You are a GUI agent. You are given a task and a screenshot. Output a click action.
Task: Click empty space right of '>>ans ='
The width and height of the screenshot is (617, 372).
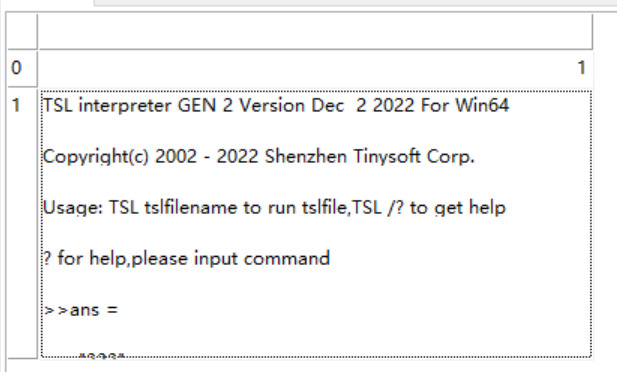coord(354,310)
